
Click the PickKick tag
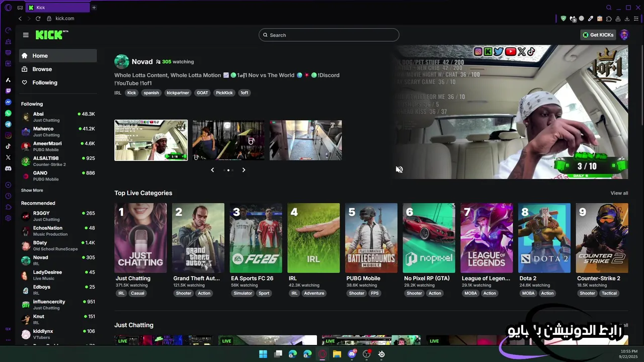[224, 93]
